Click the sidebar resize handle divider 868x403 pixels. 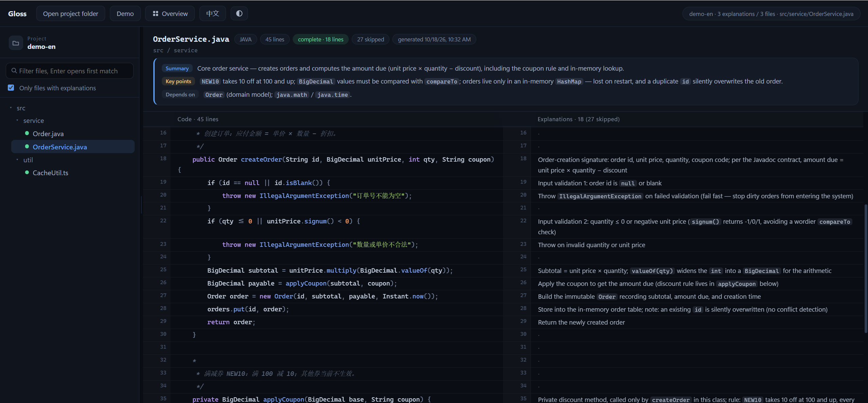[x=141, y=205]
